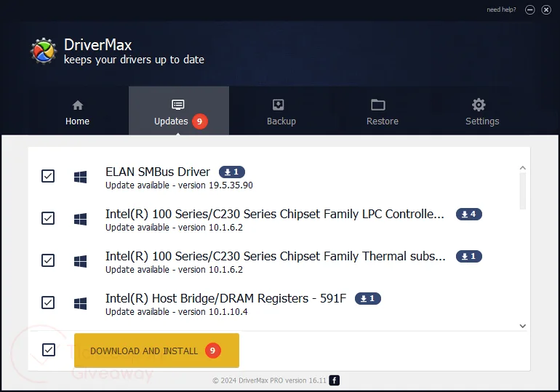Image resolution: width=560 pixels, height=392 pixels.
Task: Switch to the Backup tab
Action: (281, 113)
